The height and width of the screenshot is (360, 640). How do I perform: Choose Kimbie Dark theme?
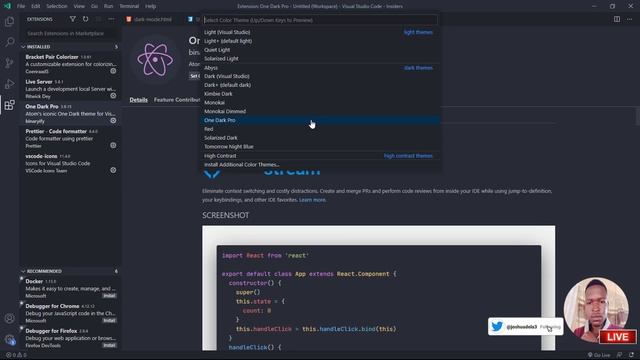pyautogui.click(x=320, y=94)
